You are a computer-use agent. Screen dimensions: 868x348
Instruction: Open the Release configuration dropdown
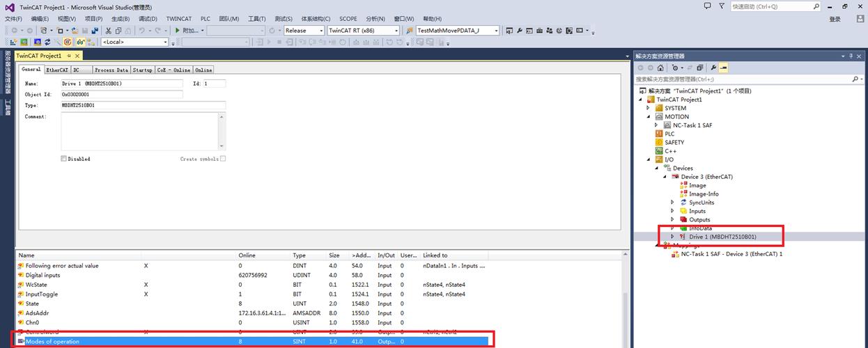point(321,31)
